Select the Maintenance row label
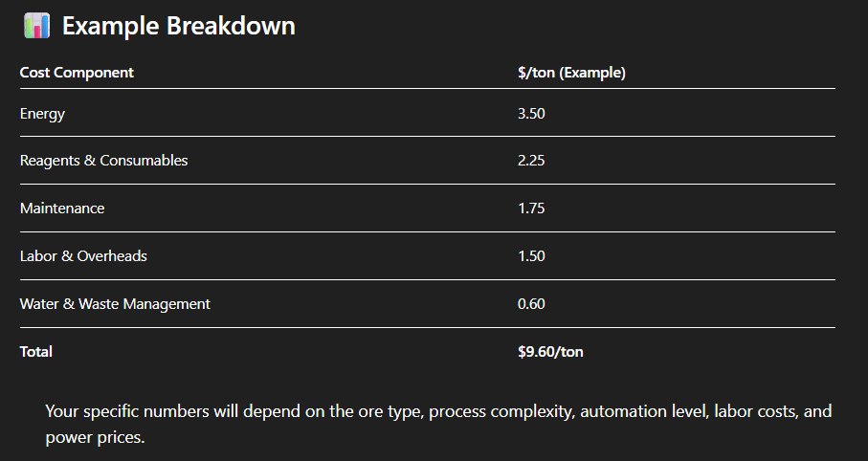 pos(62,209)
